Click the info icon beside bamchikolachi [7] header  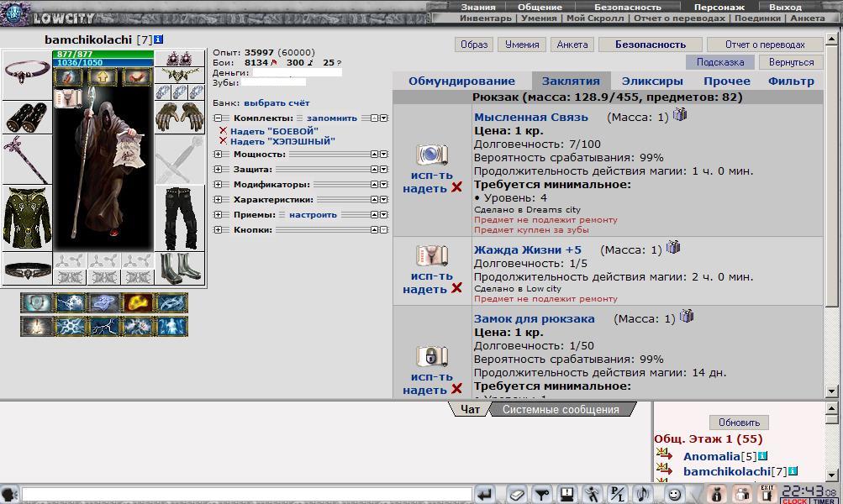(159, 39)
